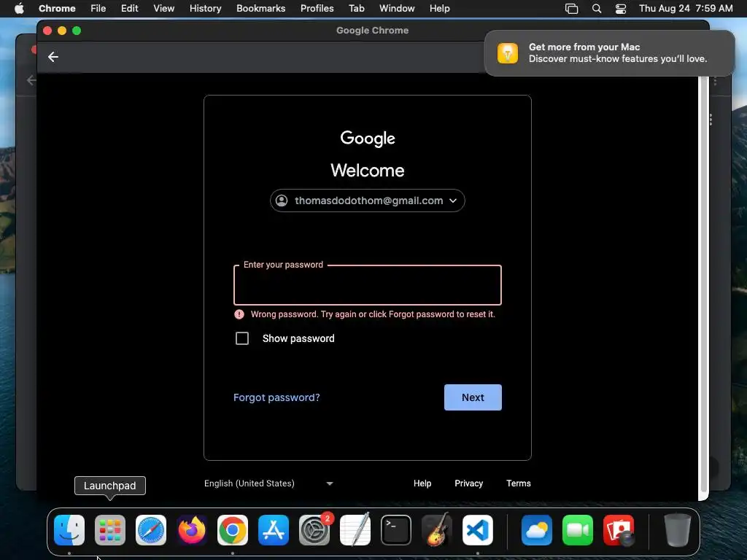Launch FaceTime from the dock

pos(578,530)
